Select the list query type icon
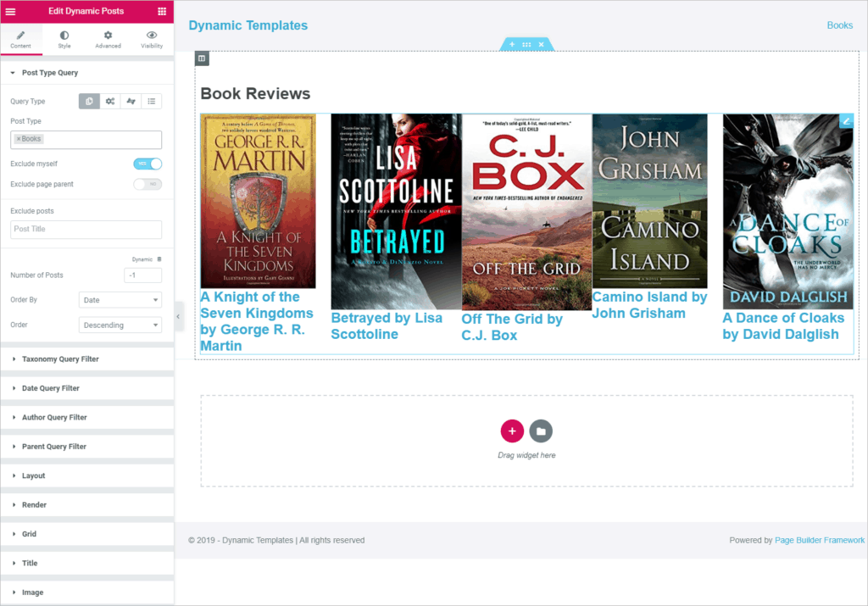Viewport: 868px width, 606px height. pyautogui.click(x=152, y=102)
